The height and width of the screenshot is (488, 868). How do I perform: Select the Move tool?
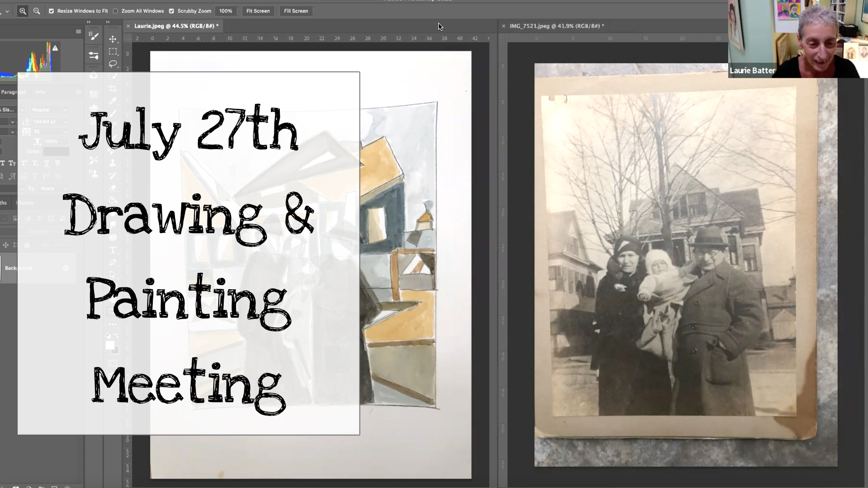tap(113, 39)
